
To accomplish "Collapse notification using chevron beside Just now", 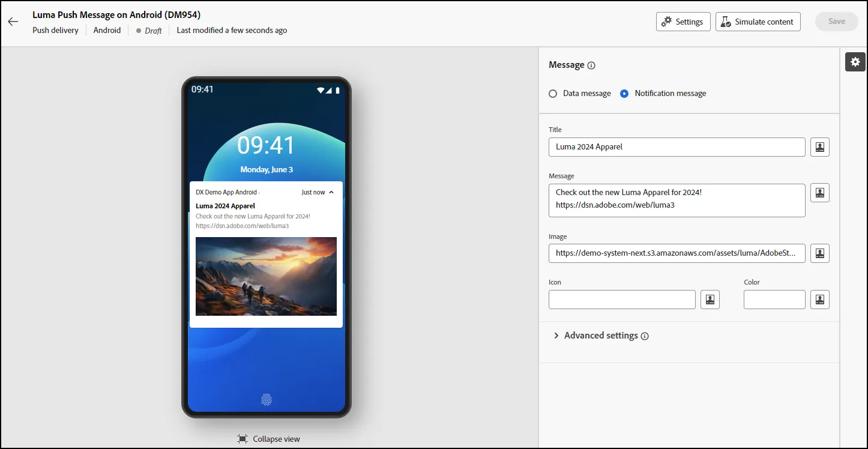I will (x=331, y=193).
